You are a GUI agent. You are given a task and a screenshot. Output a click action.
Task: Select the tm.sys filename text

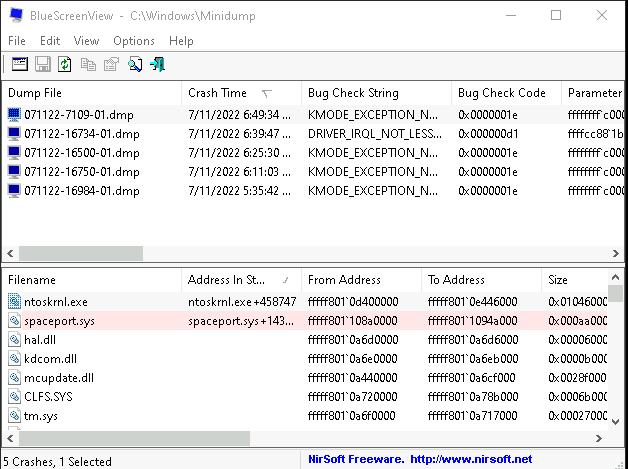tap(41, 416)
